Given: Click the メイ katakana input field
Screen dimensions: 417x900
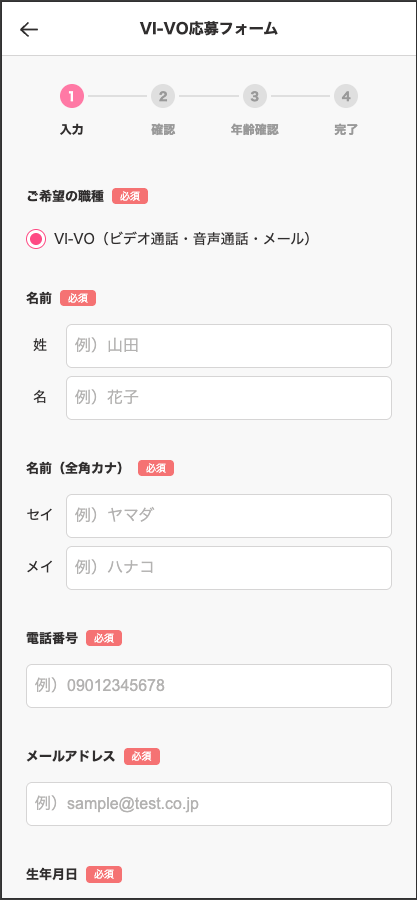Looking at the screenshot, I should (x=229, y=568).
